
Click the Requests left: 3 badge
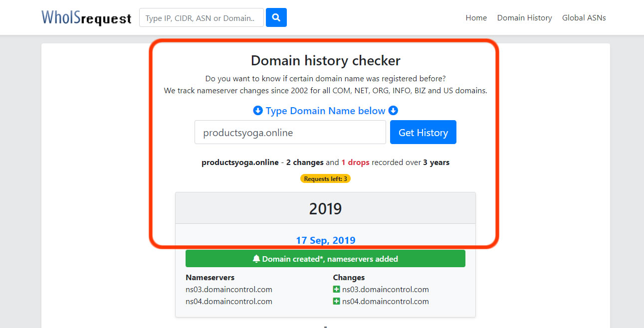click(x=325, y=178)
